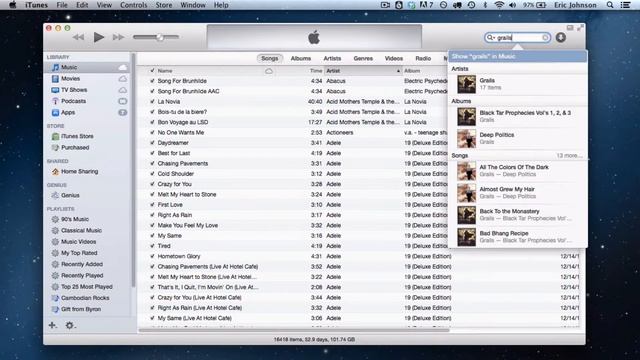640x360 pixels.
Task: Select the Grails artist search result
Action: pos(518,84)
